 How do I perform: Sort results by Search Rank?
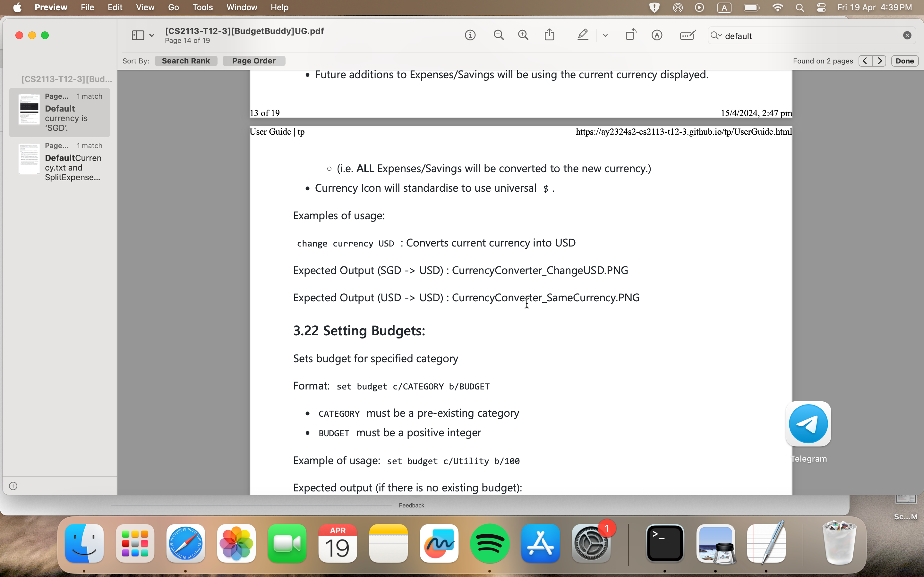click(x=186, y=61)
